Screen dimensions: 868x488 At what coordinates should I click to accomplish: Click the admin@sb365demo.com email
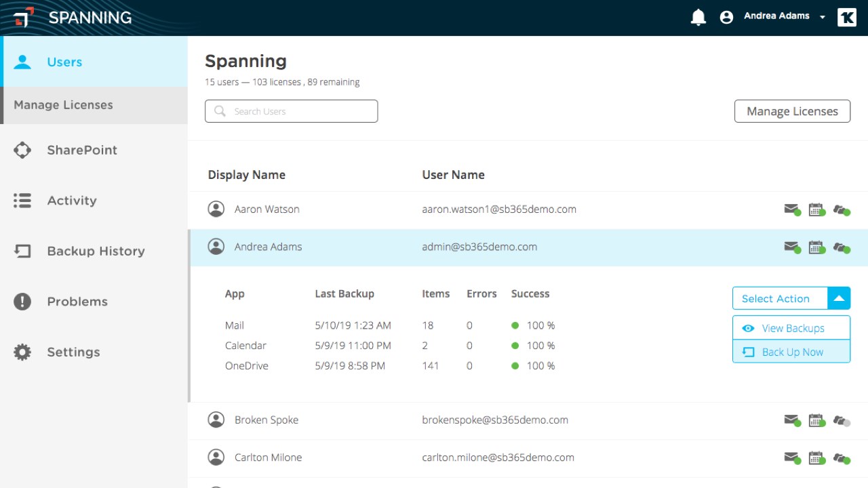tap(479, 247)
